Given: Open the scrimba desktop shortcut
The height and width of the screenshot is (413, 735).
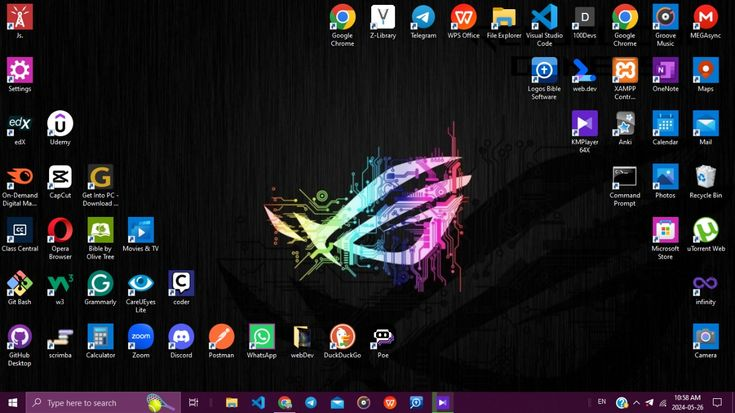Looking at the screenshot, I should click(60, 342).
